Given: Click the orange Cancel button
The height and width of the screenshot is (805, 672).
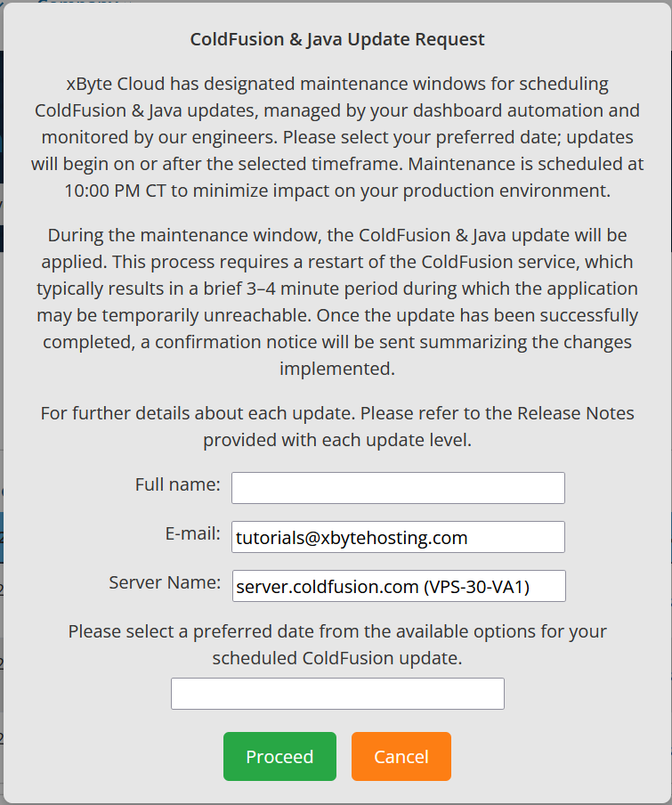Looking at the screenshot, I should [x=401, y=756].
